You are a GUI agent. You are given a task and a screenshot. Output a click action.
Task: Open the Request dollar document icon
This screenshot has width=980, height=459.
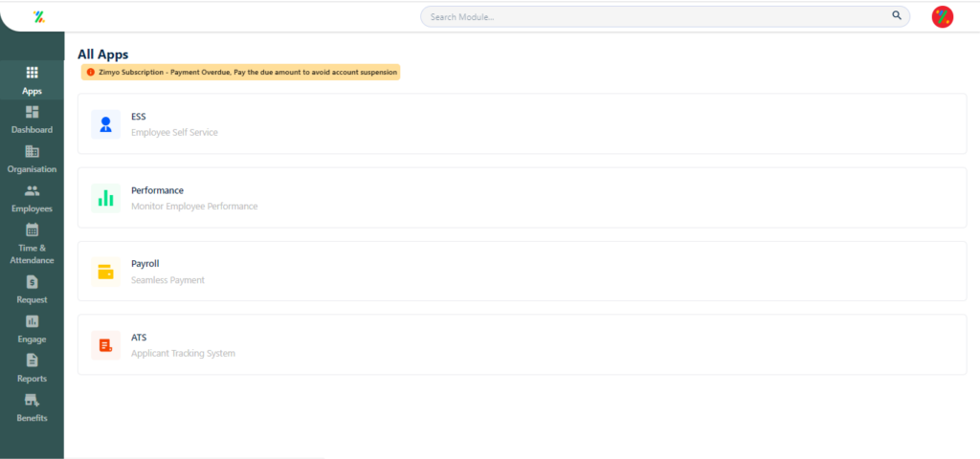32,282
